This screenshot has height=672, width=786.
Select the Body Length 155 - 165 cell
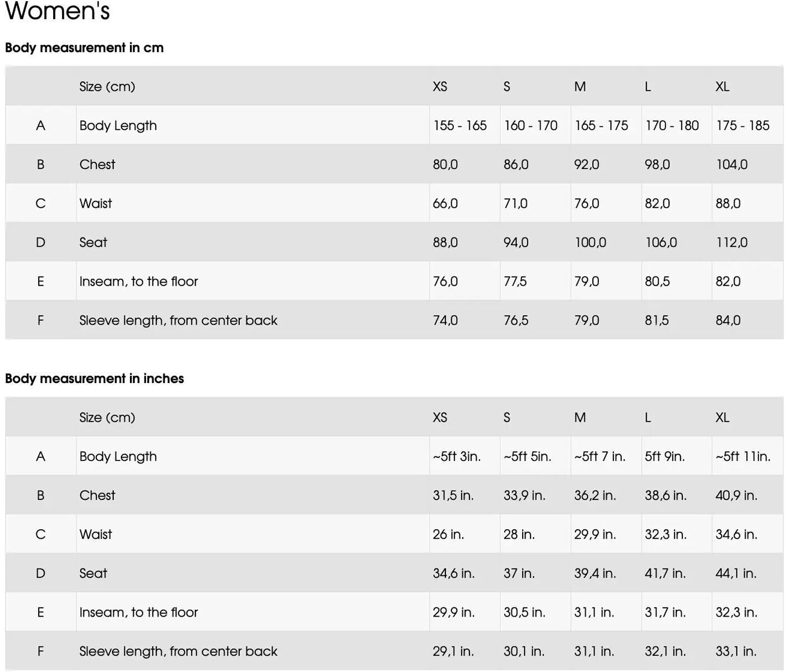tap(459, 125)
